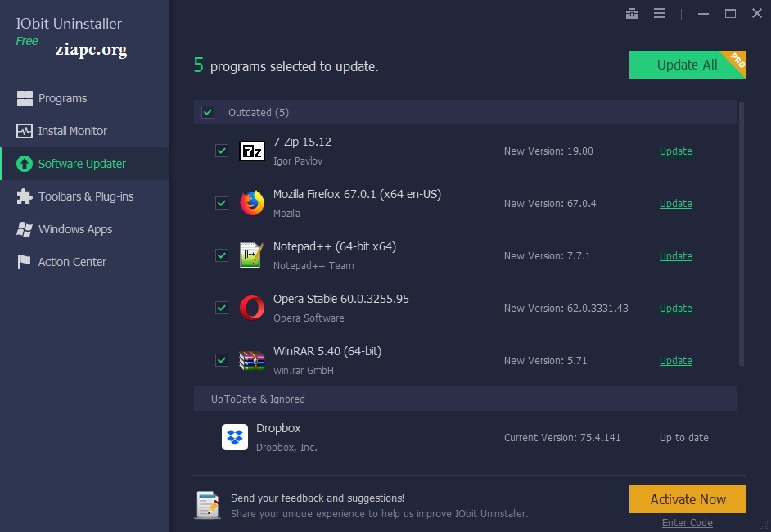Click 'New Version: 67.0.4' text
Image resolution: width=771 pixels, height=532 pixels.
click(x=550, y=204)
